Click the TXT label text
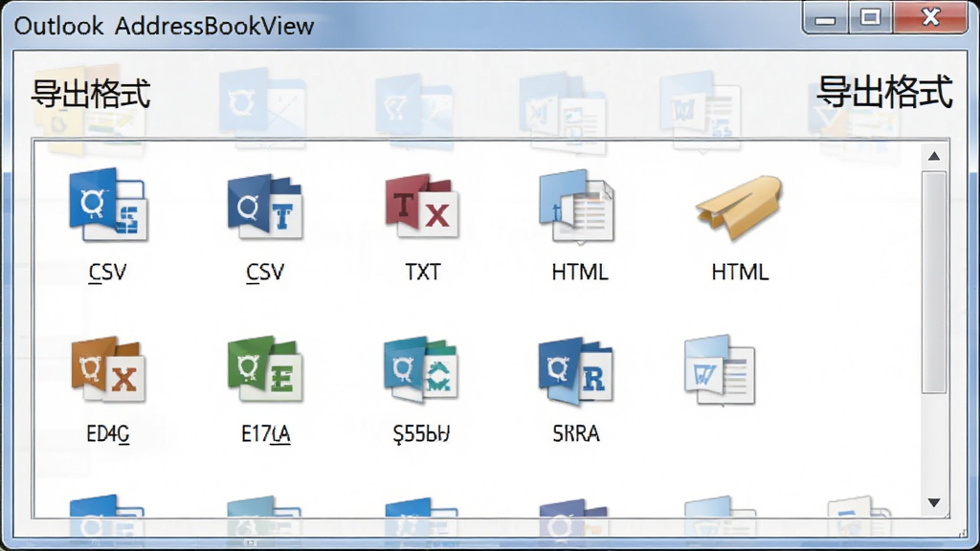This screenshot has width=980, height=551. coord(422,273)
